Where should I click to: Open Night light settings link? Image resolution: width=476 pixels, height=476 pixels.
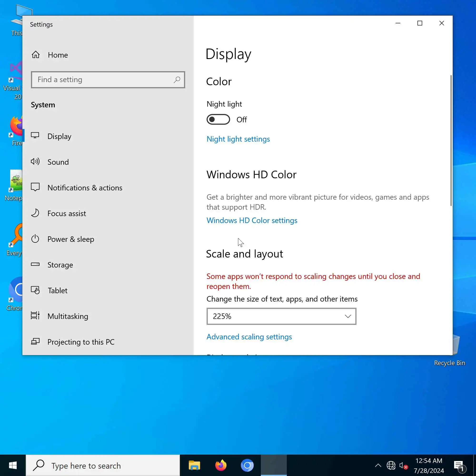(x=238, y=139)
